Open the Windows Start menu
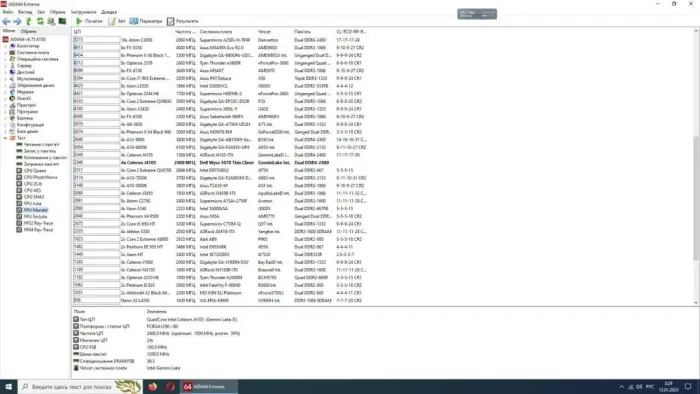The height and width of the screenshot is (394, 700). [x=8, y=387]
